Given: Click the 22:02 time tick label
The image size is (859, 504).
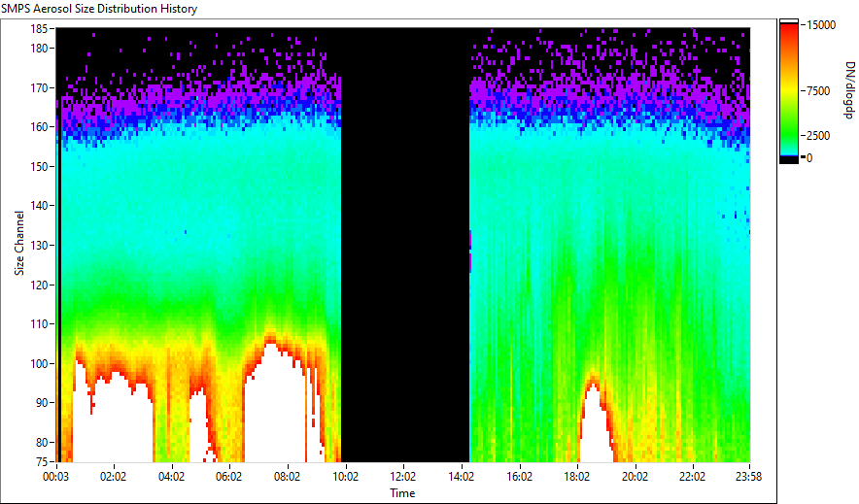Looking at the screenshot, I should (x=693, y=477).
